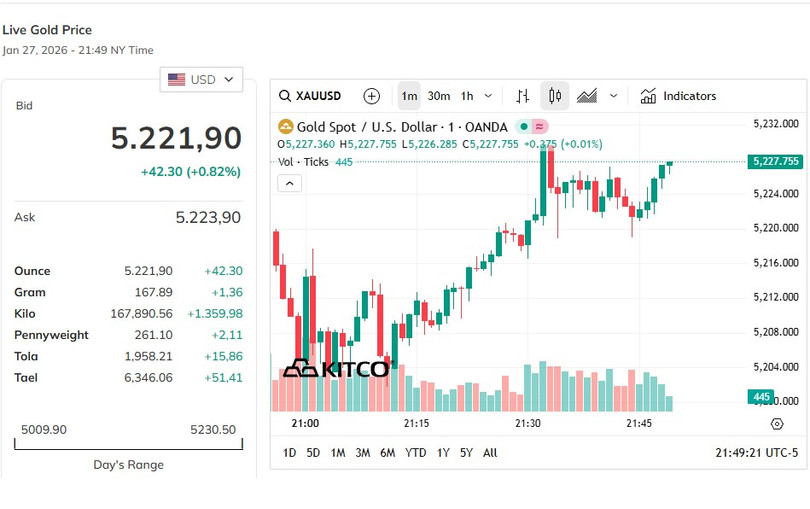Screen dimensions: 810x509
Task: Click the UTC-5 timezone clock
Action: click(x=757, y=453)
